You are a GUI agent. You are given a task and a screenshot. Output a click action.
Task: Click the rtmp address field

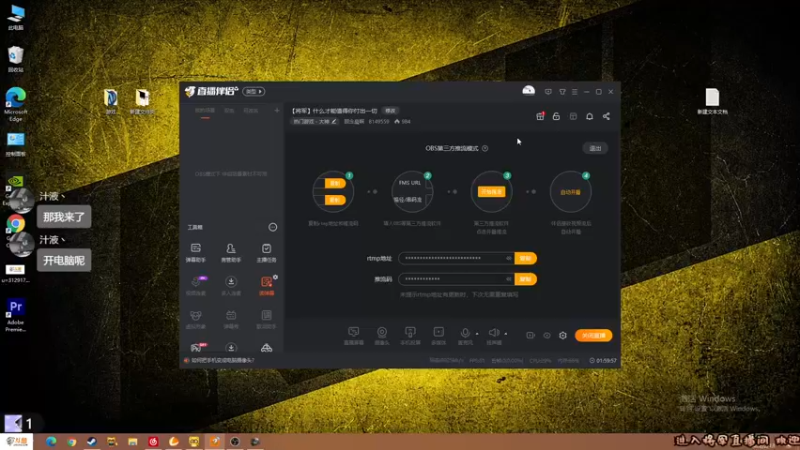point(457,258)
